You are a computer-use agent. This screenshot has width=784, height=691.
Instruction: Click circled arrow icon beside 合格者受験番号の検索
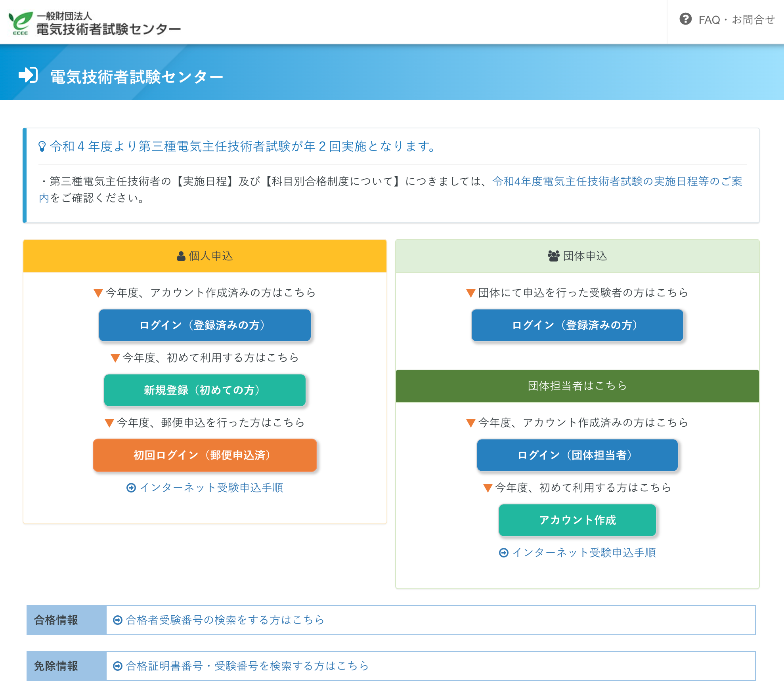118,620
